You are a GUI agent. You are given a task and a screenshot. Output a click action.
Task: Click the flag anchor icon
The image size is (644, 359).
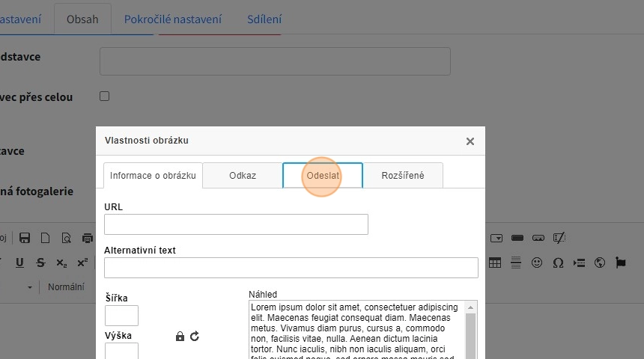(621, 263)
